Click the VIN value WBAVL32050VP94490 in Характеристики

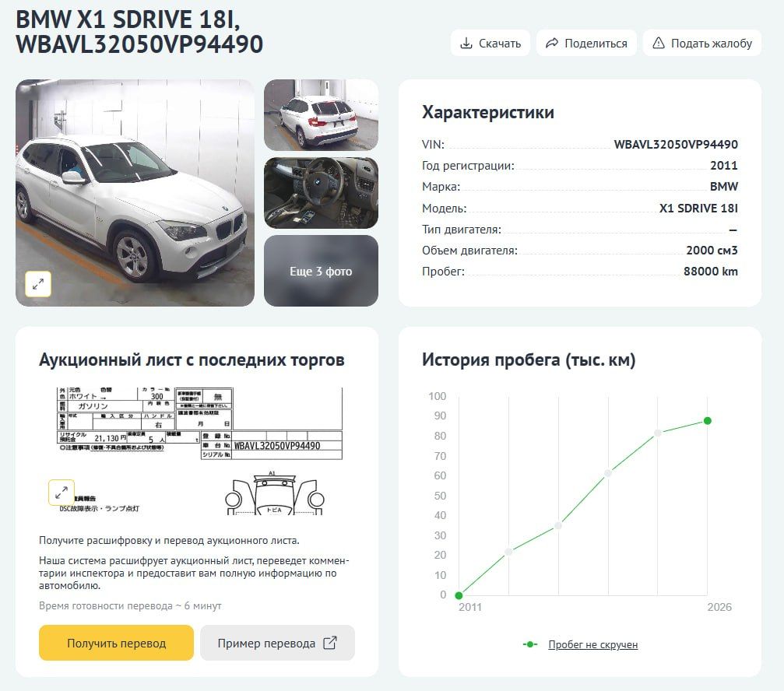(676, 145)
